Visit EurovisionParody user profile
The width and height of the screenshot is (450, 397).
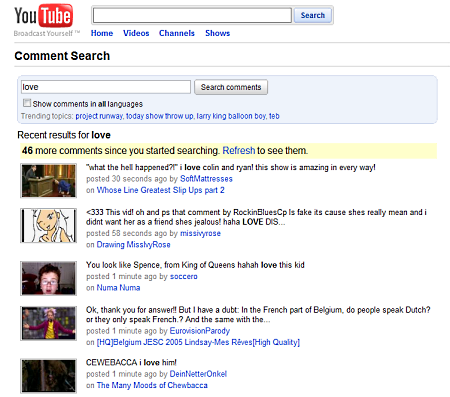pos(200,331)
